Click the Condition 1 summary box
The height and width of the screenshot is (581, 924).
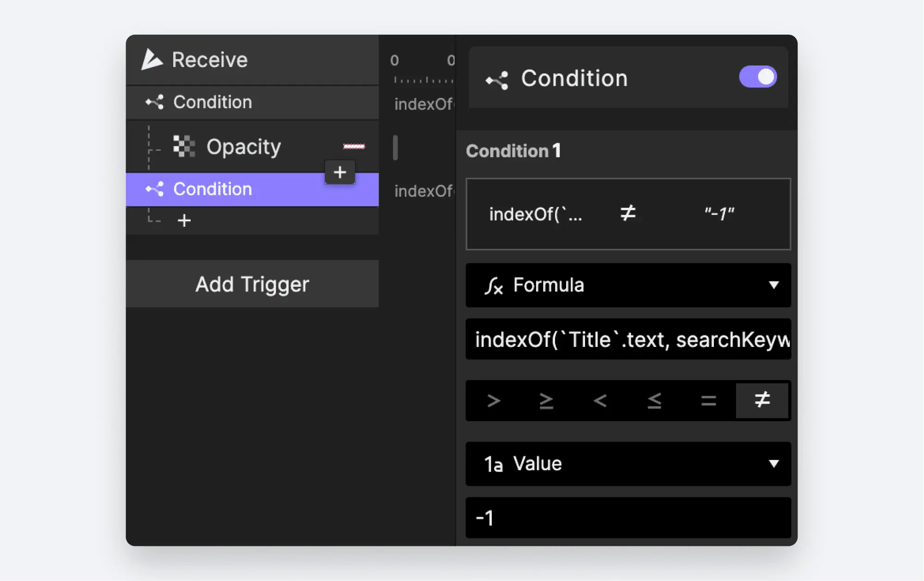click(x=628, y=214)
